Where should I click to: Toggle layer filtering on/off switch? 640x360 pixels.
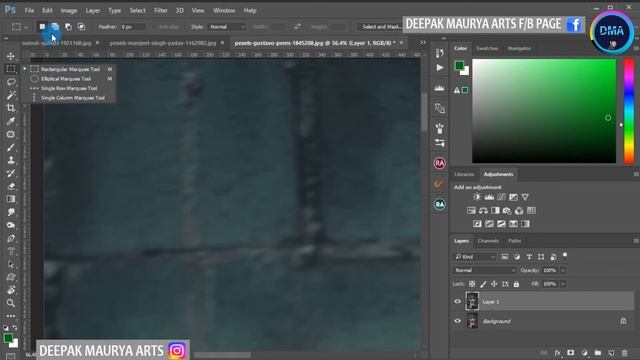click(565, 256)
